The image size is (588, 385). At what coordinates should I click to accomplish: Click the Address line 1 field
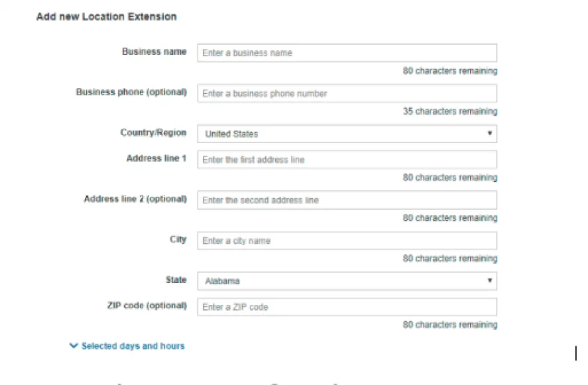click(346, 159)
